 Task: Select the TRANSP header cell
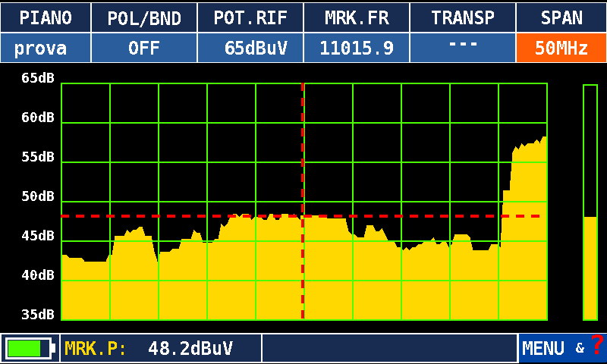(463, 17)
